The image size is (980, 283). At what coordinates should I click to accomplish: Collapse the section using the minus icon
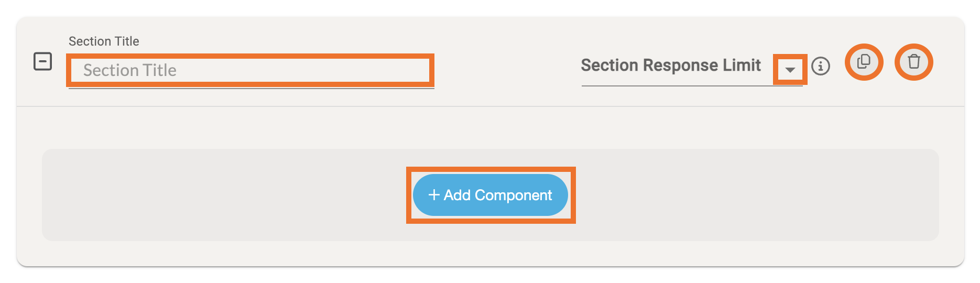[x=42, y=61]
